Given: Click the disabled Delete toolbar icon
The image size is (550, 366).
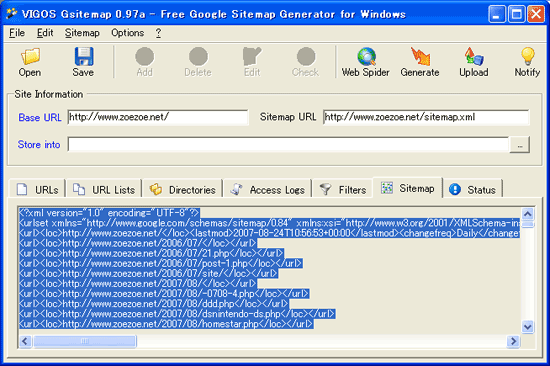Looking at the screenshot, I should click(x=198, y=62).
